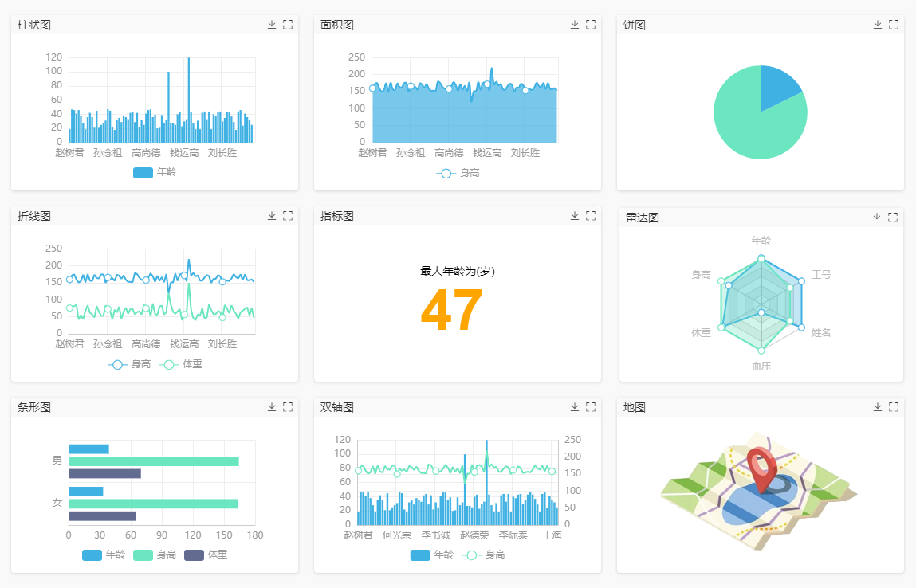Toggle 年龄 legend in 柱状图
916x588 pixels.
[x=155, y=172]
